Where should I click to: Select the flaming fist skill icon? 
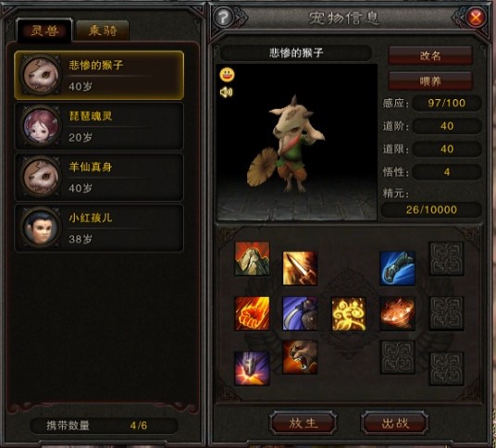252,314
